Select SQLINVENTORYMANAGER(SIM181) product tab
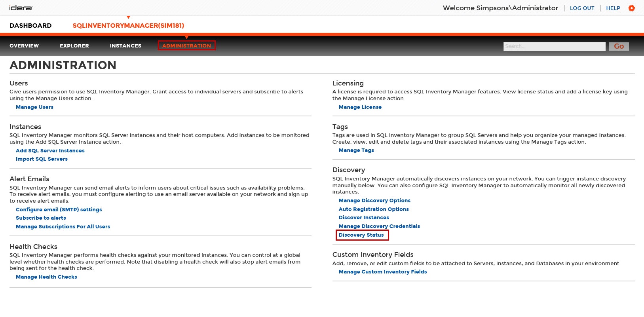 coord(128,25)
